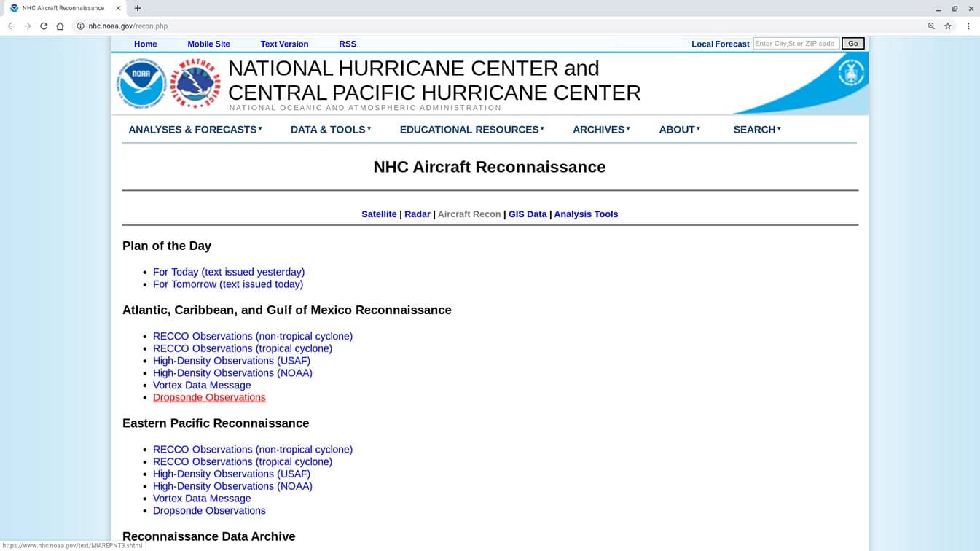Expand the Analyses & Forecasts menu

pos(195,130)
